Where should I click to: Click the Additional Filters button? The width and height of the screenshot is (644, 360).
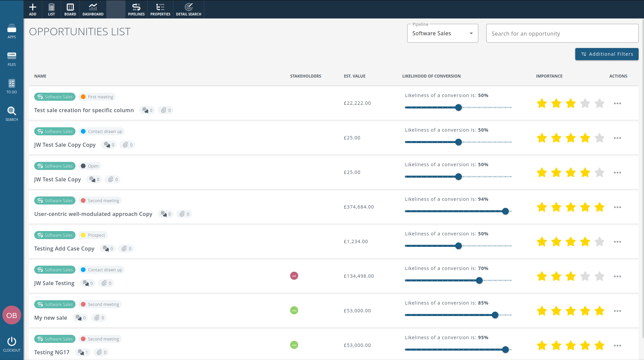point(607,54)
